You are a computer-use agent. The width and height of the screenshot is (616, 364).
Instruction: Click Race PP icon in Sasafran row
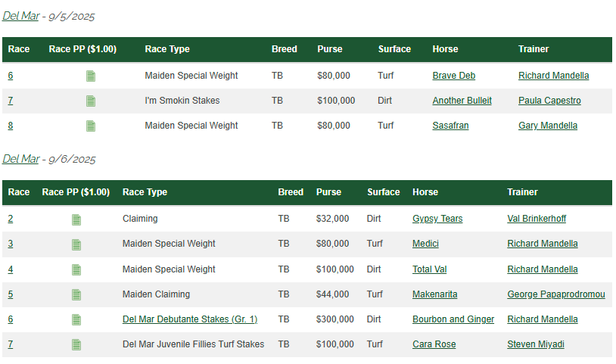pos(91,126)
